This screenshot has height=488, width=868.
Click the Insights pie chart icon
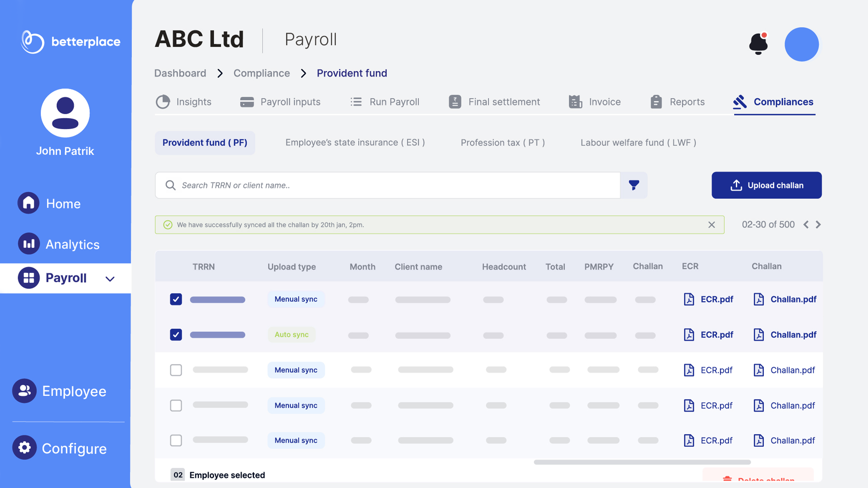(163, 102)
